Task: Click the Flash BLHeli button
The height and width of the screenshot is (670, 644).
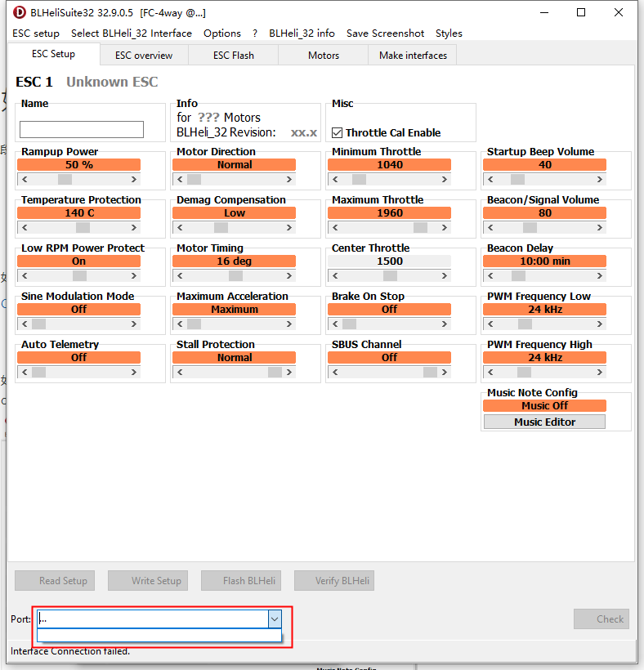Action: pyautogui.click(x=241, y=581)
